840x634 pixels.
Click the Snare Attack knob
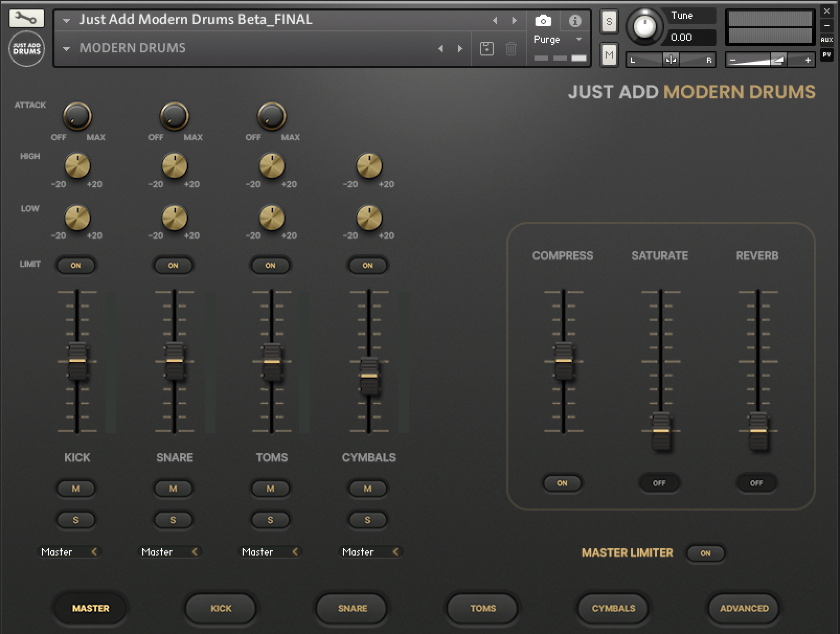coord(174,116)
